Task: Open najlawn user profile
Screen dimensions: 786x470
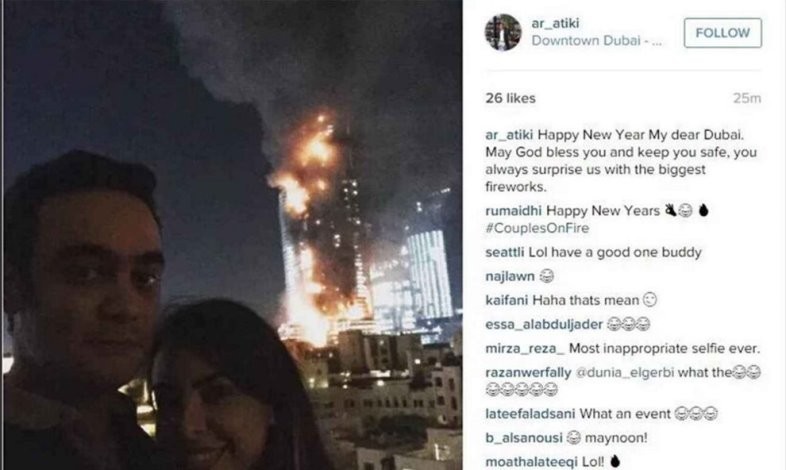Action: click(x=510, y=276)
